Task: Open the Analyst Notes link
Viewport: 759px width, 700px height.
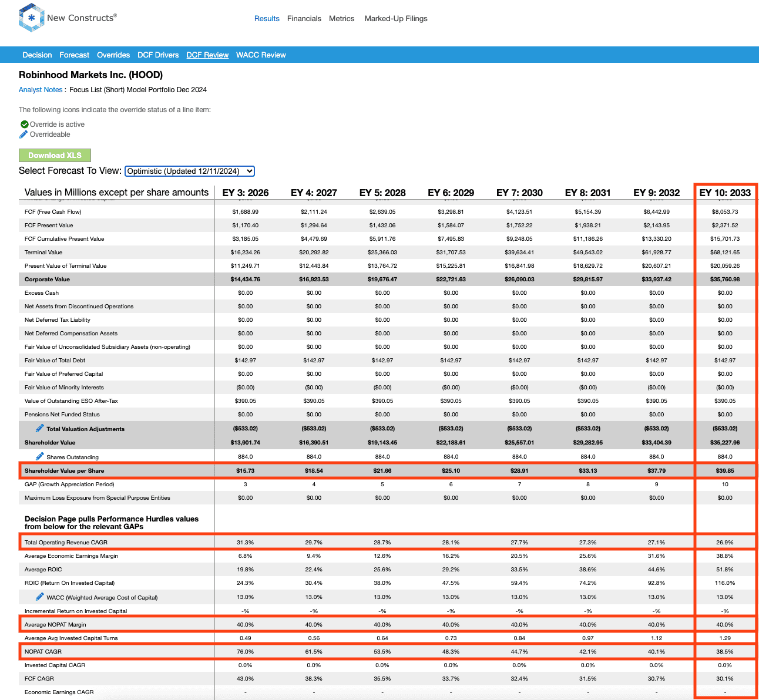Action: (41, 90)
